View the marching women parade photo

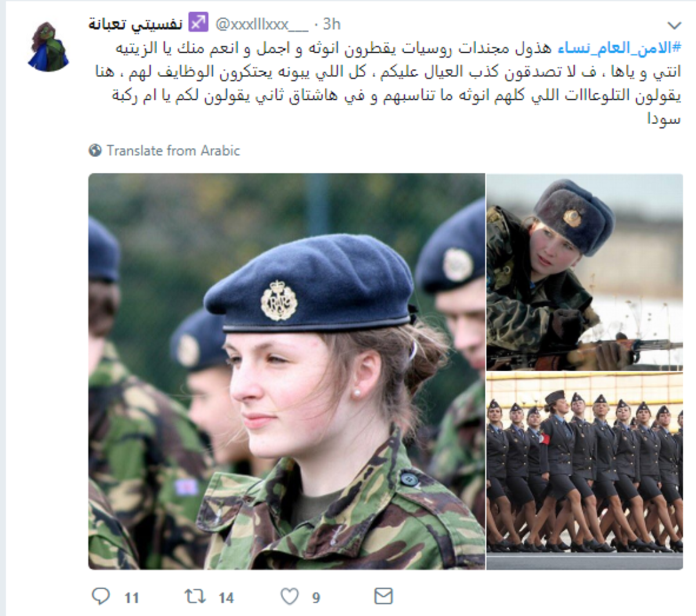click(x=584, y=471)
